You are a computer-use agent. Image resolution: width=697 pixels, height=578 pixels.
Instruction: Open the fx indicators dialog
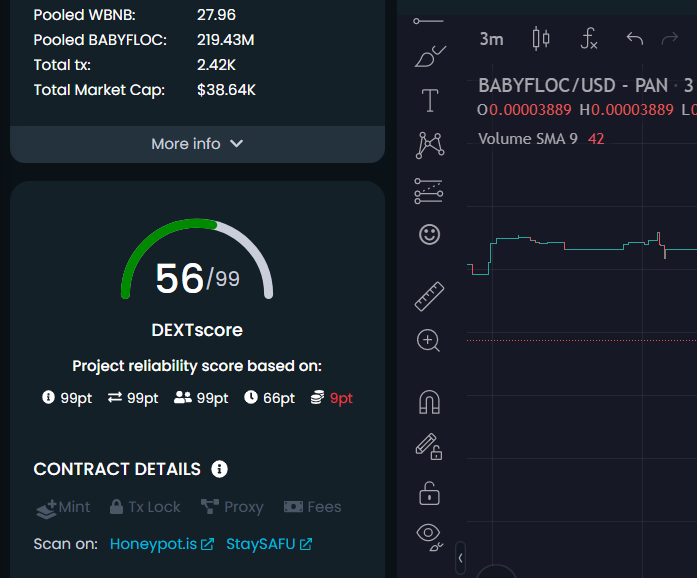tap(589, 39)
